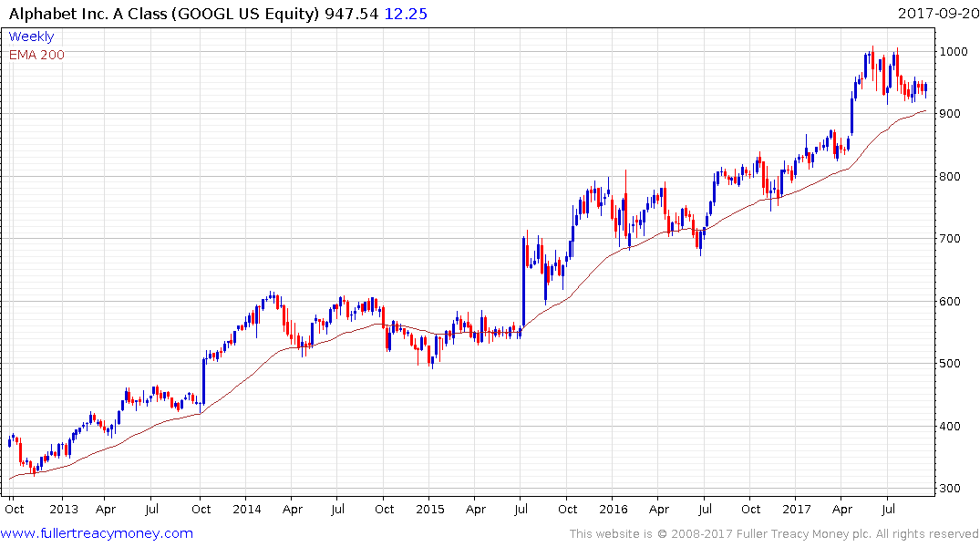Click the 2014 year label on time axis
This screenshot has height=547, width=980.
247,510
